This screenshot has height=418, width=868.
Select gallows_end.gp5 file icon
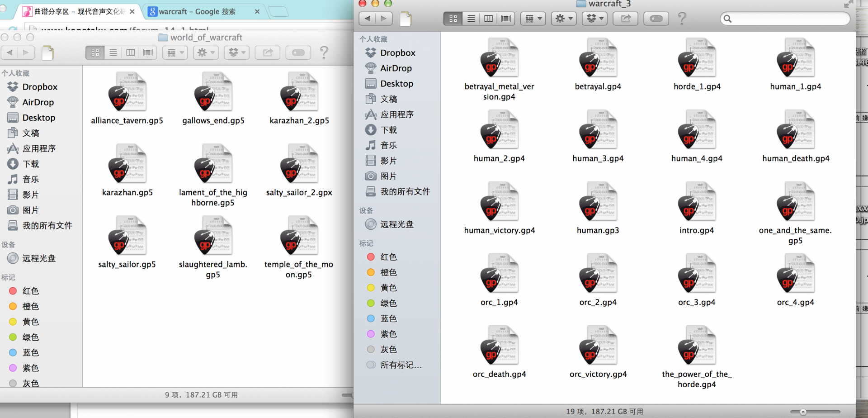pyautogui.click(x=213, y=92)
